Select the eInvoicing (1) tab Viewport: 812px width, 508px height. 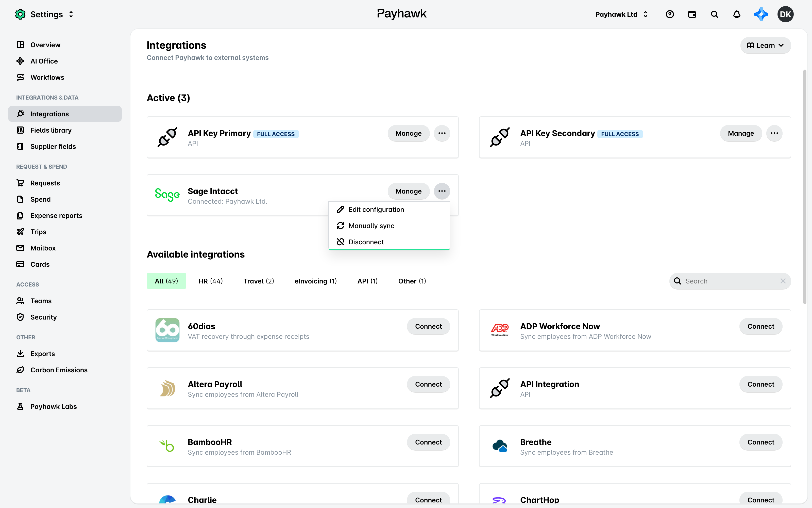(x=315, y=281)
